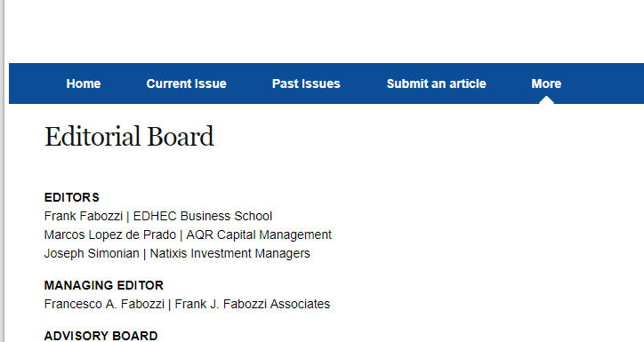This screenshot has height=342, width=644.
Task: Click the EDHEC Business School affiliation text
Action: [x=203, y=216]
